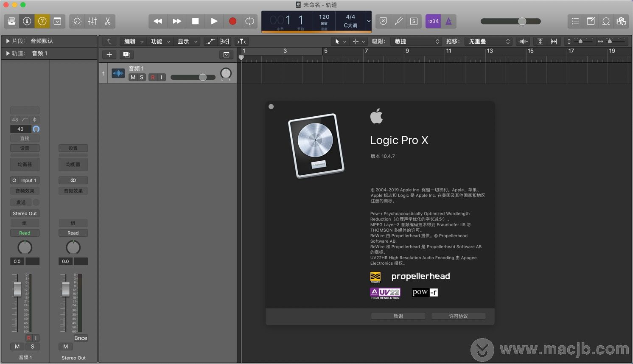Solo the 音频 1 track in the header
Screen dimensions: 633x364
[142, 77]
